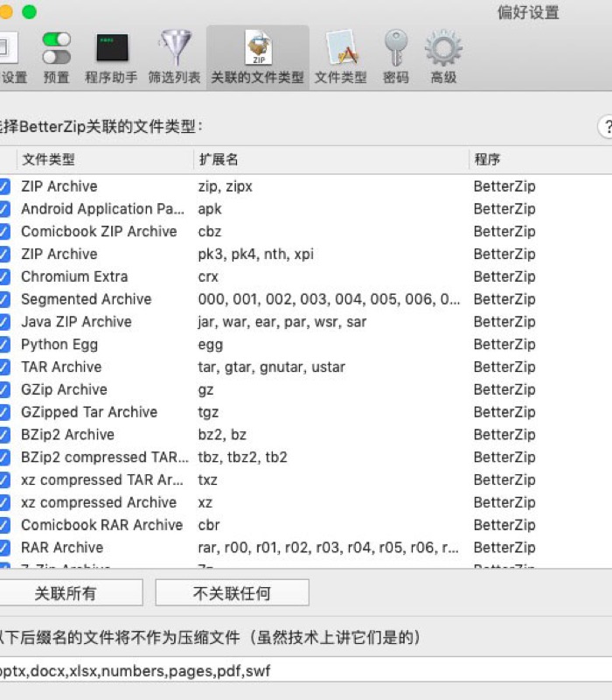Click the tbz, tbz2, tb2 extensions cell
Image resolution: width=612 pixels, height=700 pixels.
[243, 457]
